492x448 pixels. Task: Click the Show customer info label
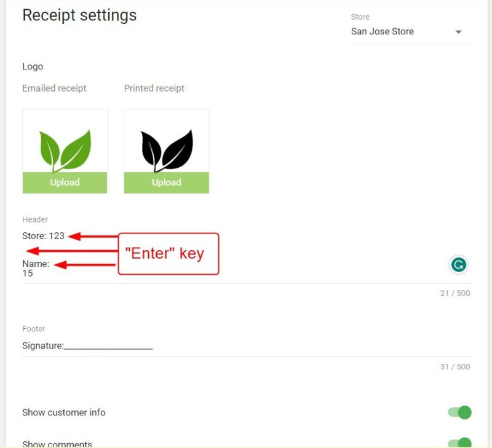pos(64,412)
